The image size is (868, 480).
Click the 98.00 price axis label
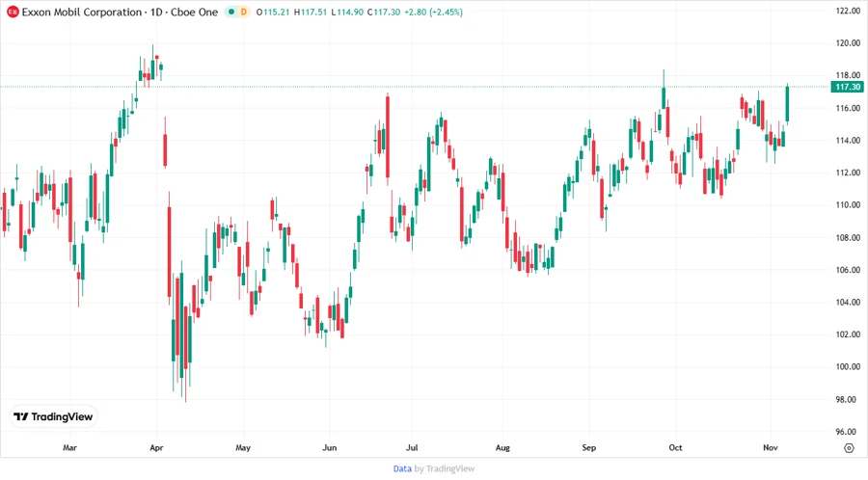coord(848,399)
